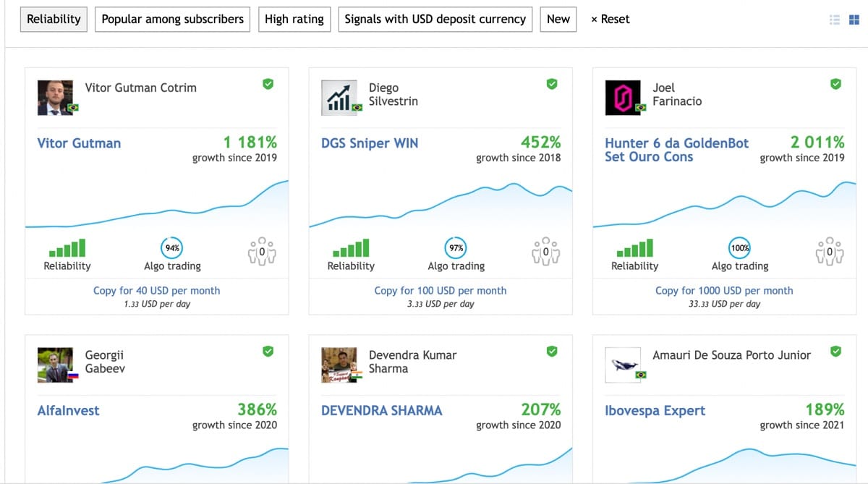Click 100% algo trading ring indicator
Screen dimensions: 868x484
739,248
